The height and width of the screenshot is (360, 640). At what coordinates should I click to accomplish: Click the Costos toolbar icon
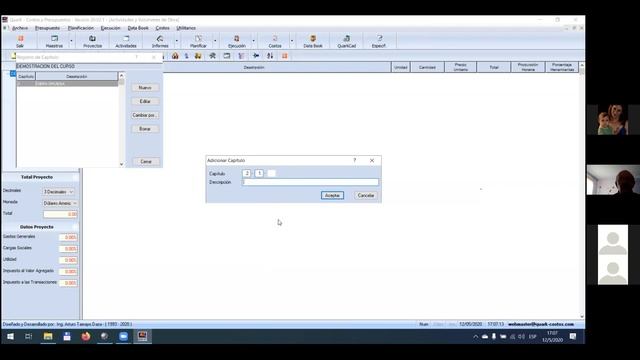(275, 41)
